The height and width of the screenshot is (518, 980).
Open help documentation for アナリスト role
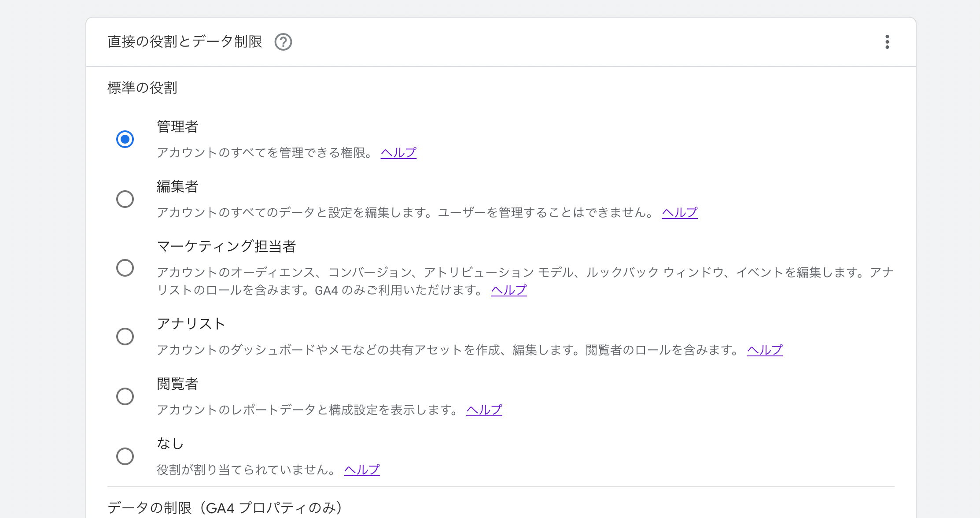coord(764,349)
